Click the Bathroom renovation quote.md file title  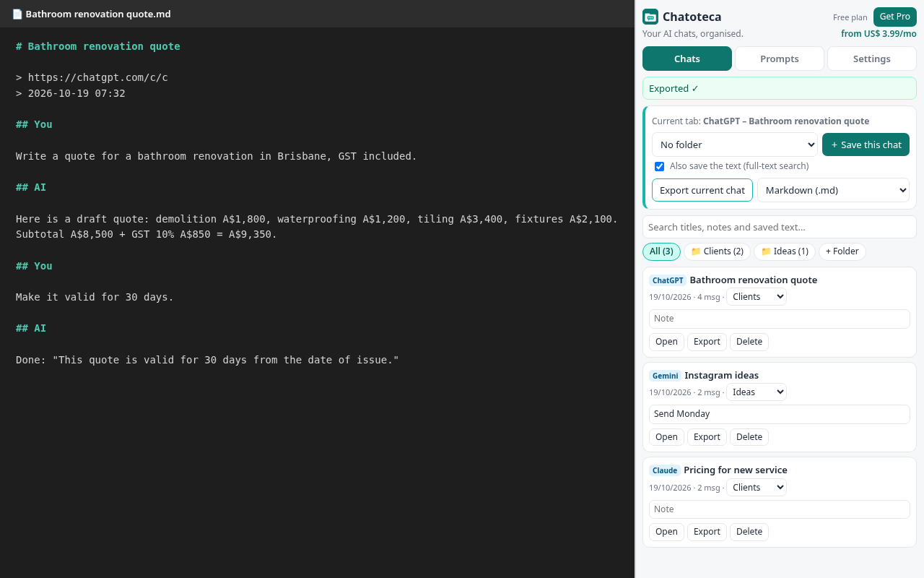click(98, 14)
